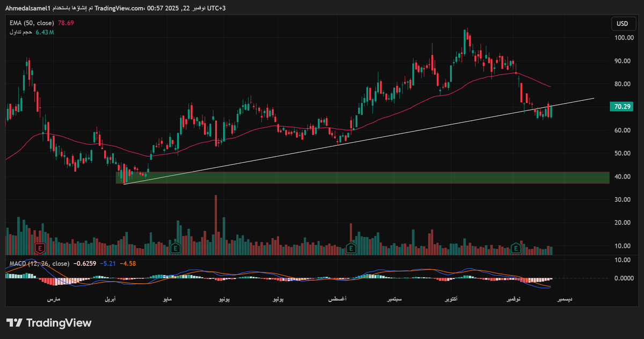Select the MACD (12, 26, close) indicator label
This screenshot has width=644, height=339.
tap(39, 263)
